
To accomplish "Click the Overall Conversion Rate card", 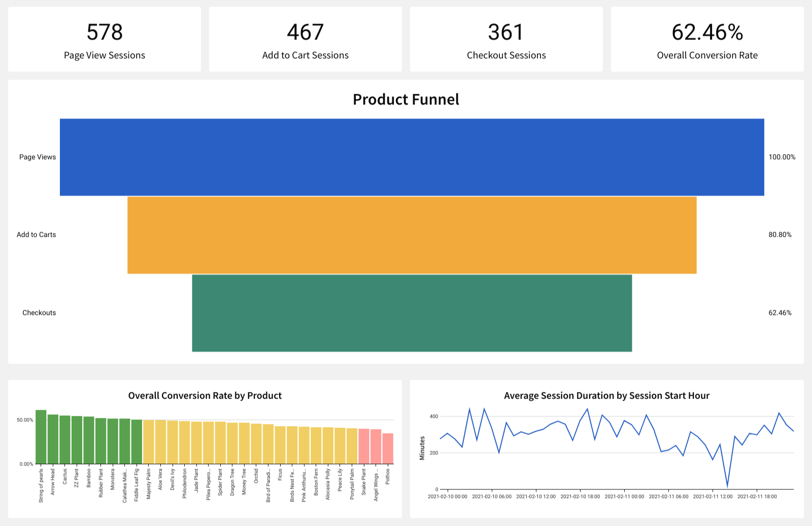I will (x=706, y=38).
